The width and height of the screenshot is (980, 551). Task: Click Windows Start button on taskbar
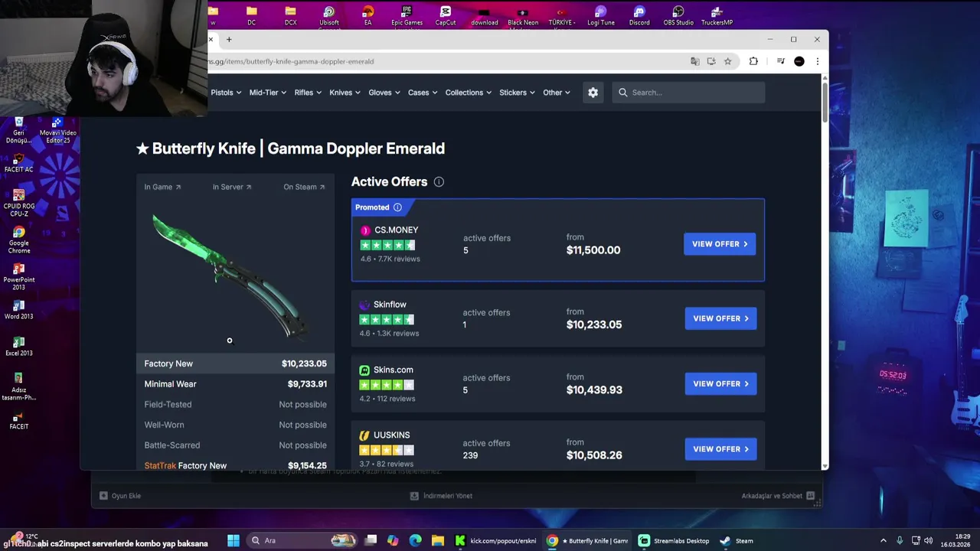pyautogui.click(x=234, y=540)
